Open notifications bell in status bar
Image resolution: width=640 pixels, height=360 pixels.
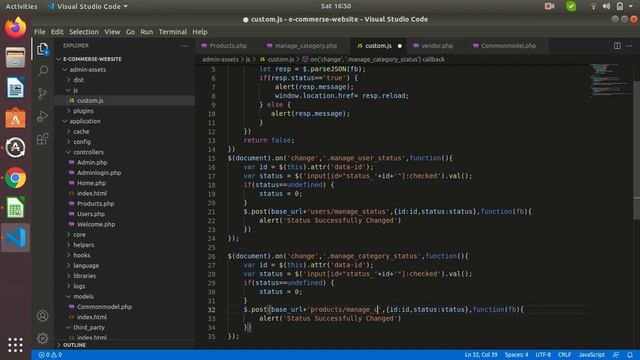[630, 355]
